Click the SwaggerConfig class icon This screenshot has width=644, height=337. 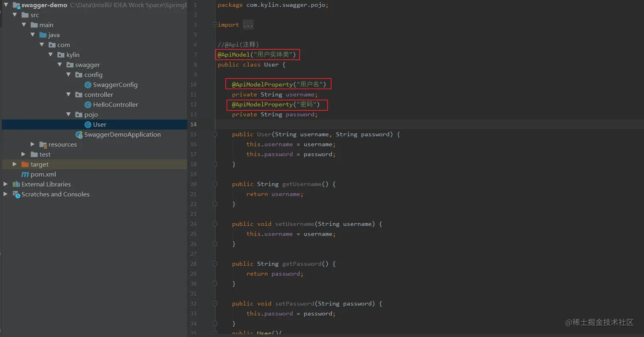88,85
